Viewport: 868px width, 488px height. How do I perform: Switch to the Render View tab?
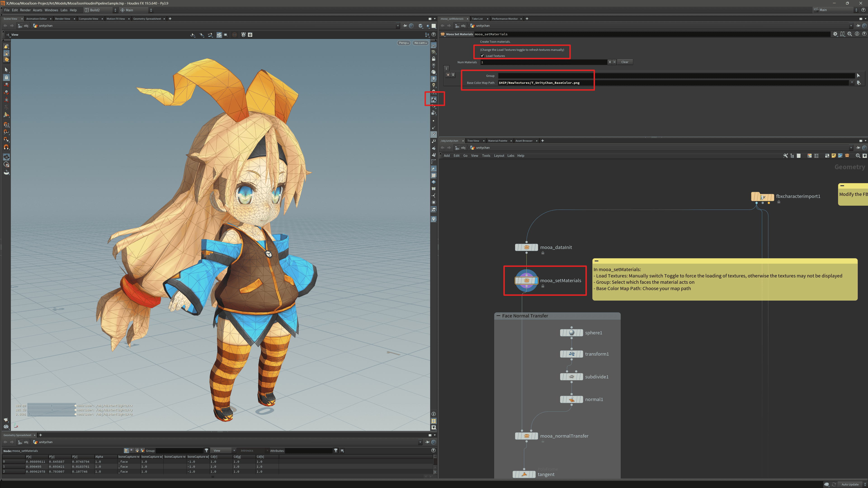62,19
